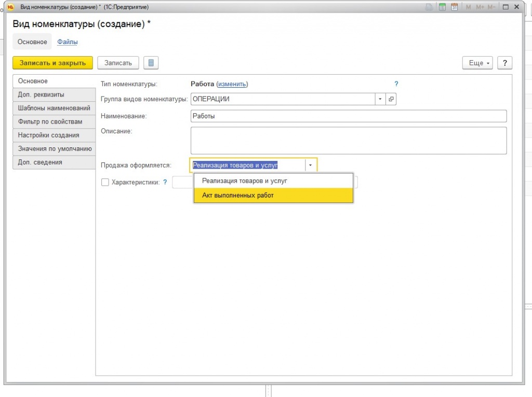The image size is (532, 397).
Task: Click help hint next to Тип номенклатуры
Action: [396, 84]
